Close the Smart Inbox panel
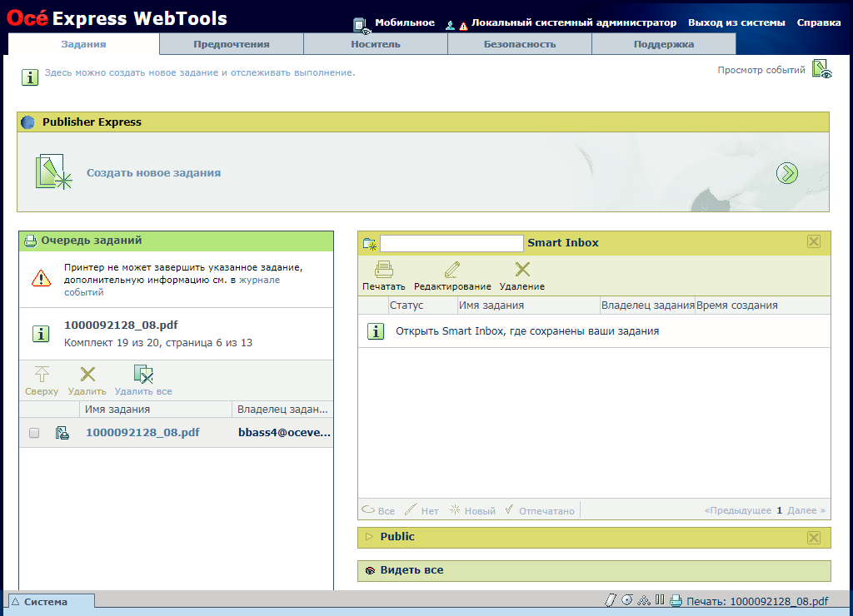 (x=814, y=242)
